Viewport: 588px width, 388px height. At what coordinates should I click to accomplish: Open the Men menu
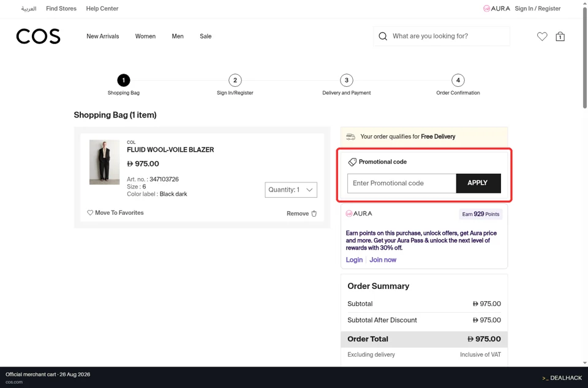[178, 36]
